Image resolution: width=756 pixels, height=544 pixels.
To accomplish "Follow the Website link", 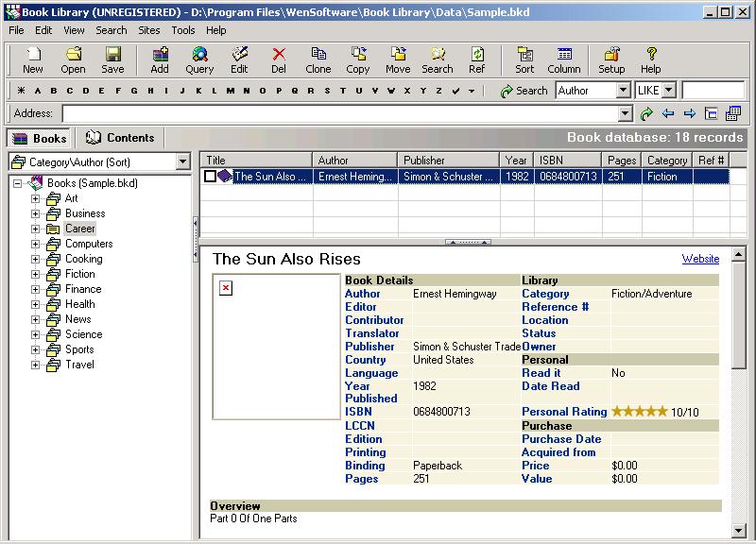I will click(700, 259).
